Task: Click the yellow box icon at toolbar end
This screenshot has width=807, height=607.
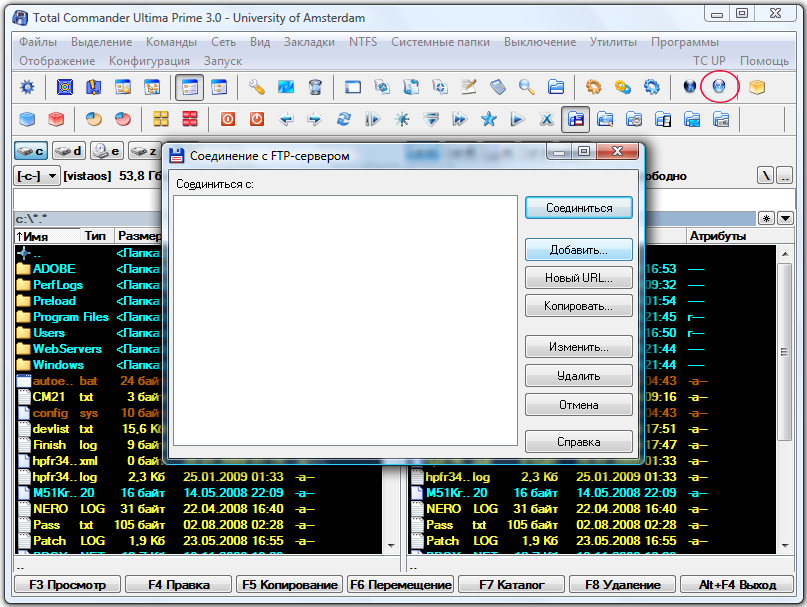Action: point(757,86)
